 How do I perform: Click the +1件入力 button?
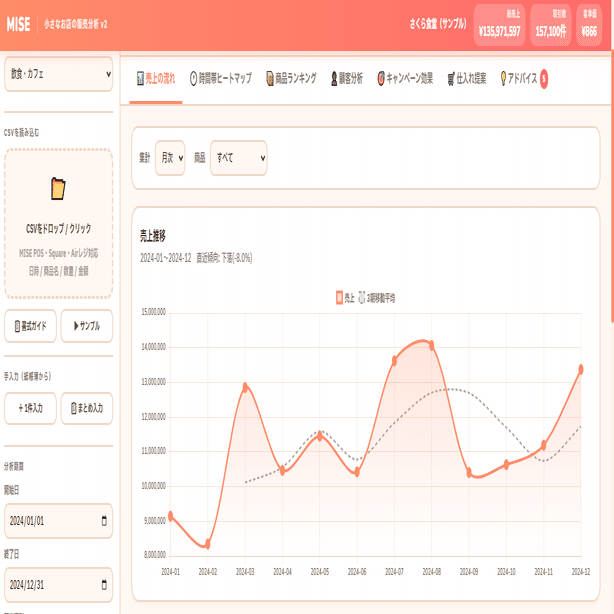(x=31, y=408)
